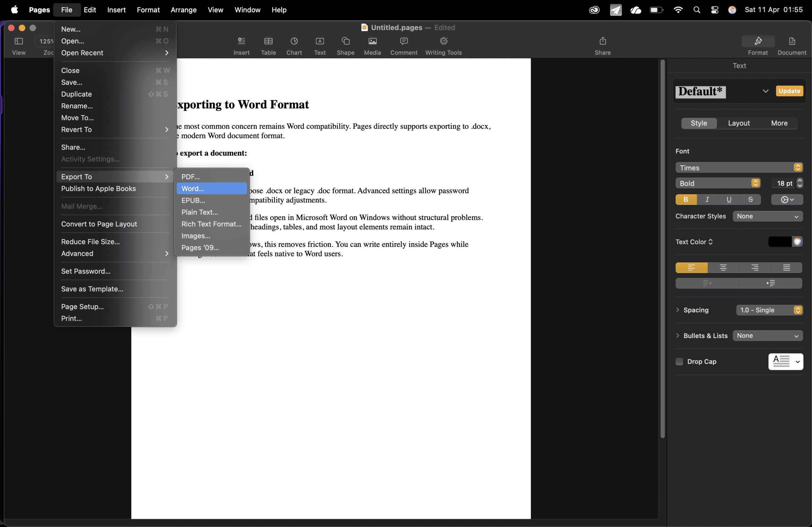Align text to the right

point(755,268)
